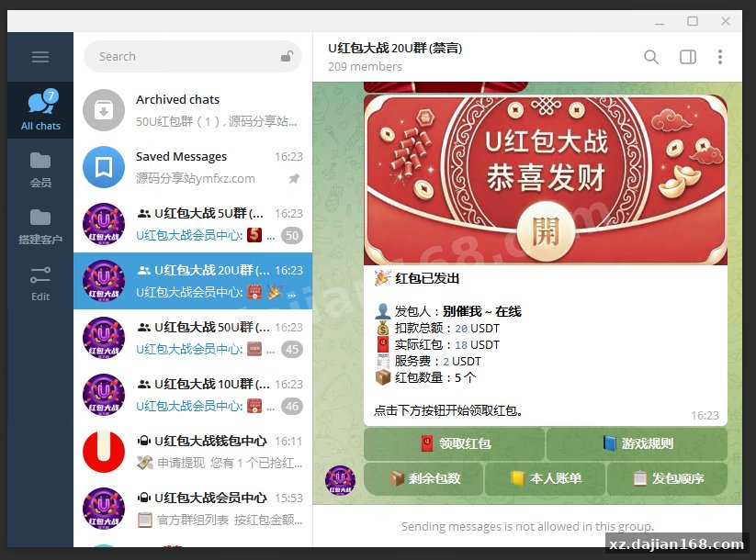756x560 pixels.
Task: Click the Archived chats avatar icon
Action: [104, 110]
